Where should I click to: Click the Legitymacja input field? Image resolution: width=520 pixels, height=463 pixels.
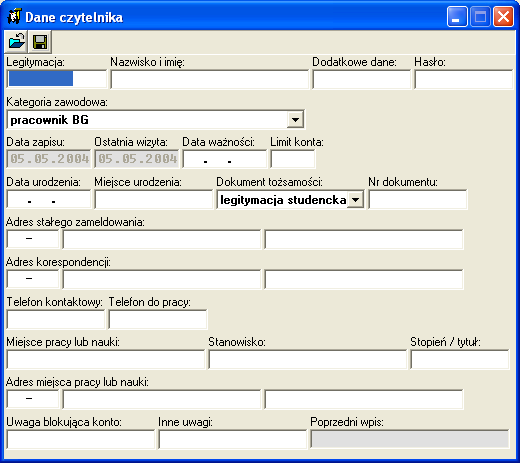pyautogui.click(x=57, y=79)
